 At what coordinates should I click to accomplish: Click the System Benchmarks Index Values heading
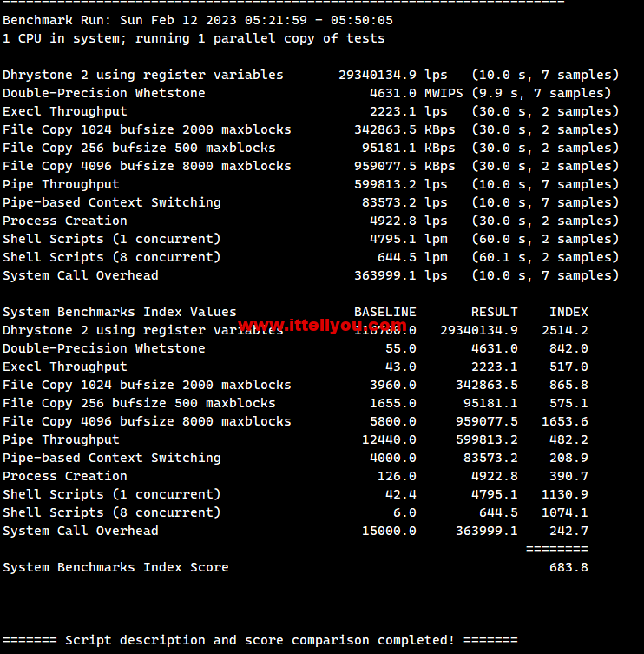point(119,312)
